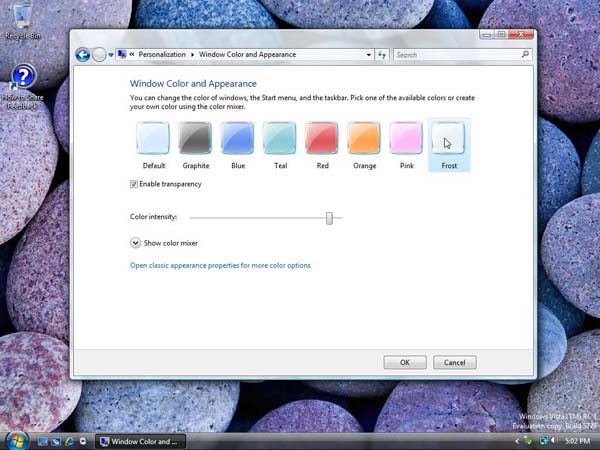Viewport: 600px width, 450px height.
Task: Click the How to Share Feedback icon
Action: pyautogui.click(x=22, y=80)
